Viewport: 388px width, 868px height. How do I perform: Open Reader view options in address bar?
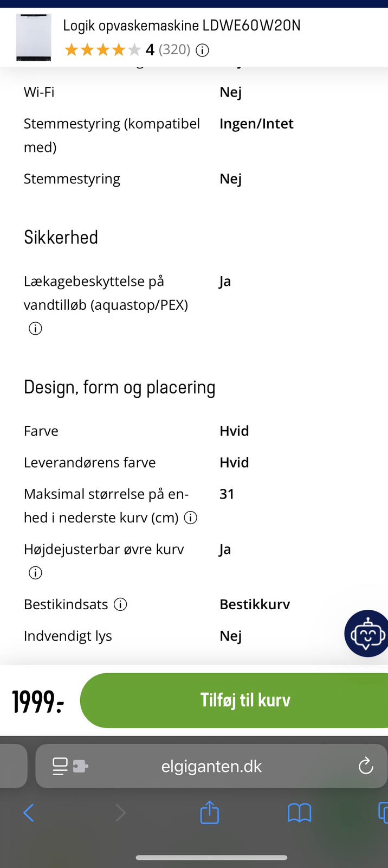click(60, 766)
